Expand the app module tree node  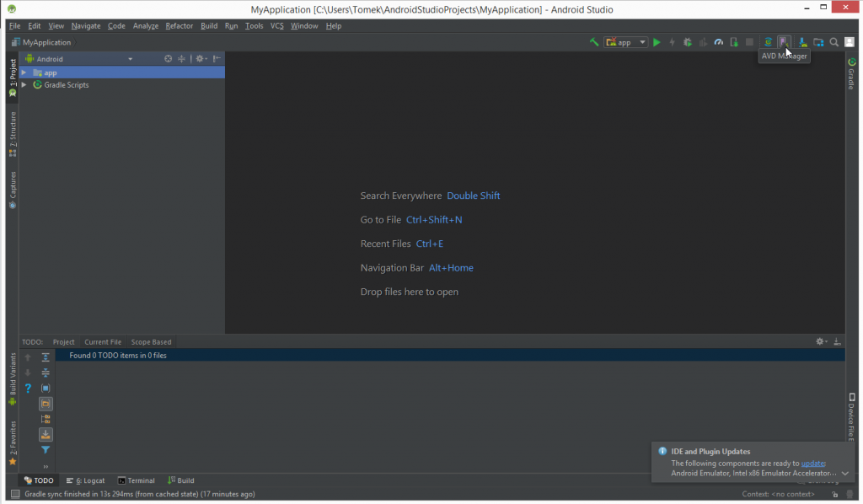[24, 72]
